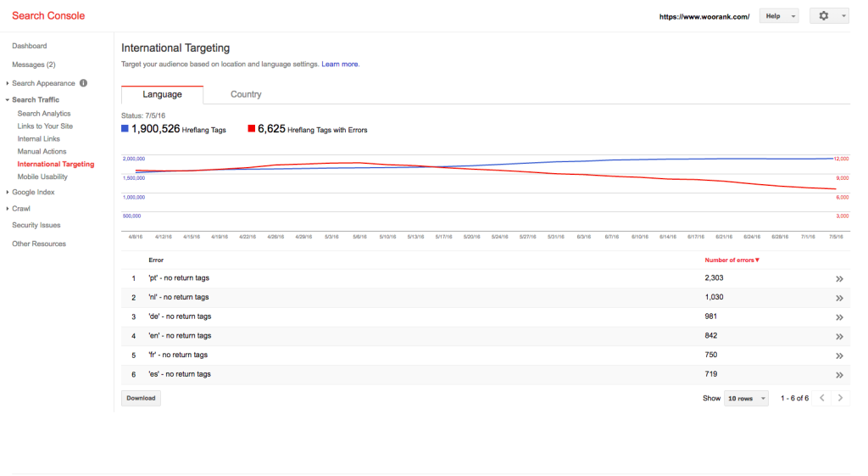This screenshot has height=476, width=868.
Task: Open Mobile Usability page
Action: coord(42,176)
